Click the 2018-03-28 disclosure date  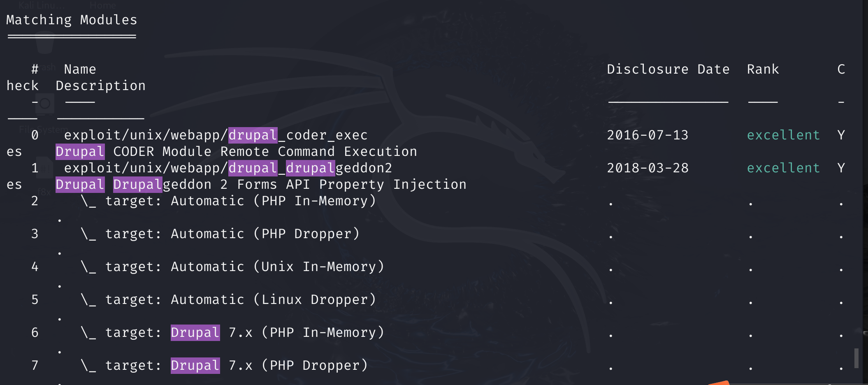tap(648, 168)
